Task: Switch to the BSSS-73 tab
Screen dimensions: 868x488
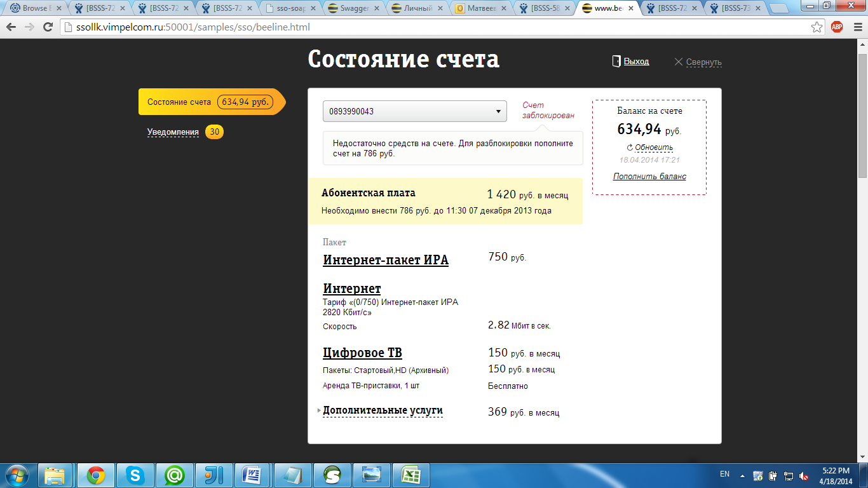Action: [735, 8]
